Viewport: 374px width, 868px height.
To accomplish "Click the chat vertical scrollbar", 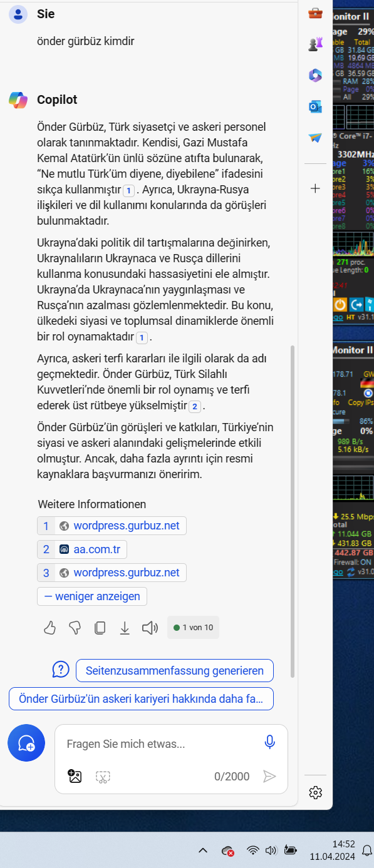I will (x=293, y=512).
